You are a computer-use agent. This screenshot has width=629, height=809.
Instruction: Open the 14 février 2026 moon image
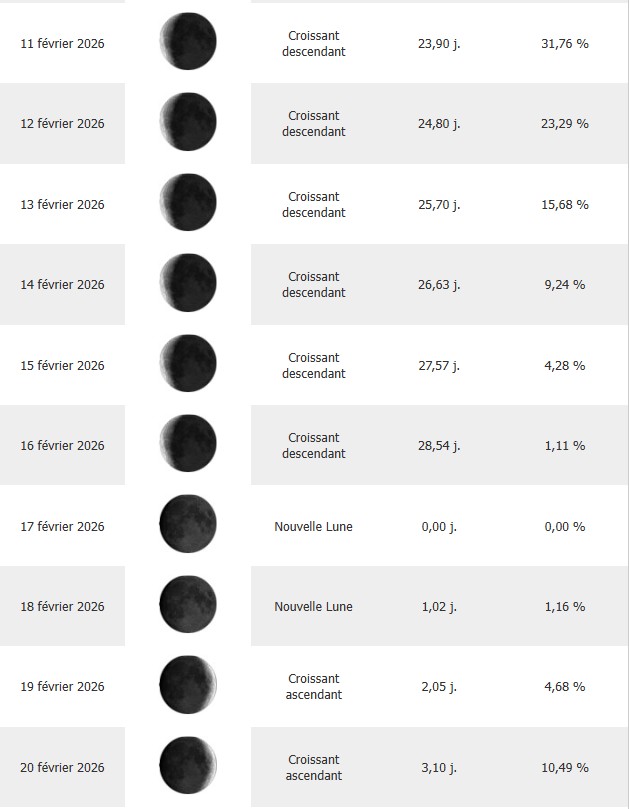[188, 283]
